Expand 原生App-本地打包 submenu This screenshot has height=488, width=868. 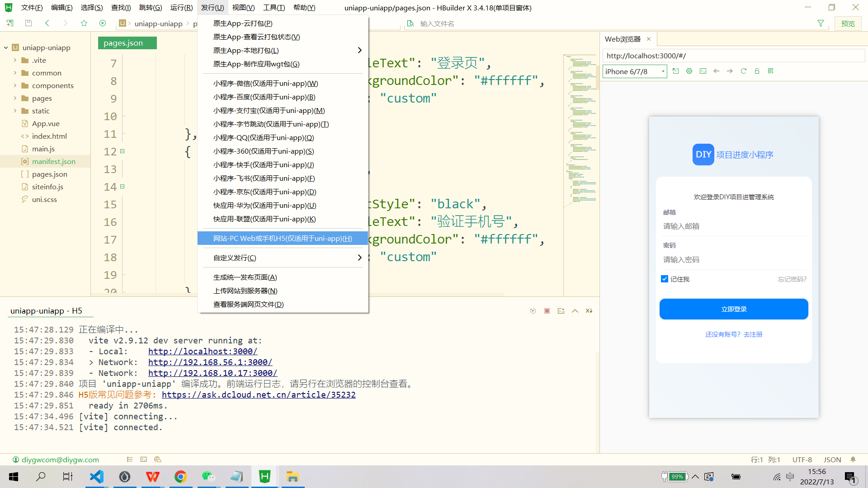[283, 50]
